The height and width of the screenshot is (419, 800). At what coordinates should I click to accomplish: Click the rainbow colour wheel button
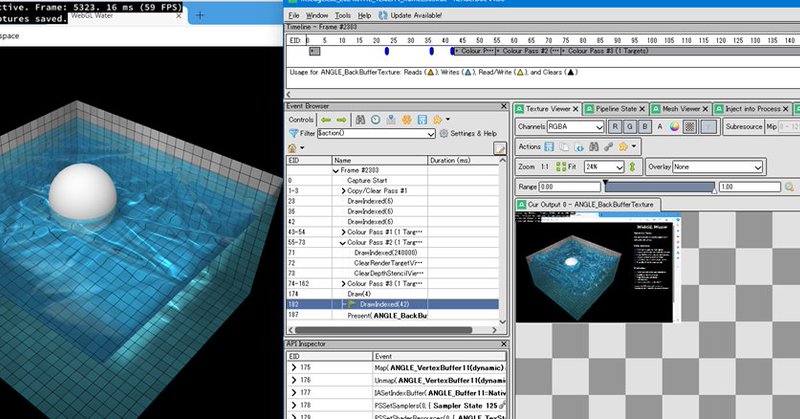pyautogui.click(x=674, y=127)
